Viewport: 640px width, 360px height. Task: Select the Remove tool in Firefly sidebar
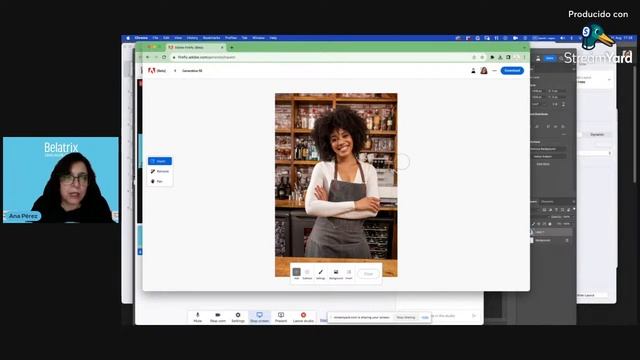point(160,171)
